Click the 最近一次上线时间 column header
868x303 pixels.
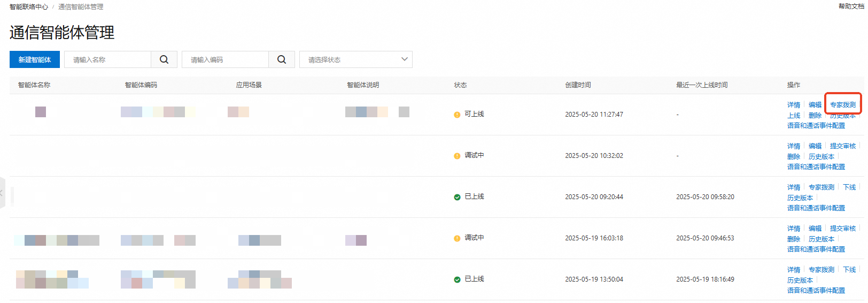click(x=702, y=85)
